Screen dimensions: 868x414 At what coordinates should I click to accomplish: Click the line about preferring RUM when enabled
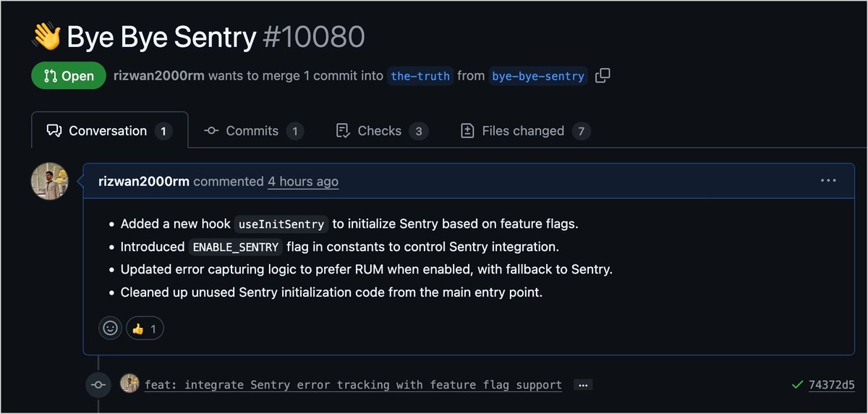coord(367,270)
